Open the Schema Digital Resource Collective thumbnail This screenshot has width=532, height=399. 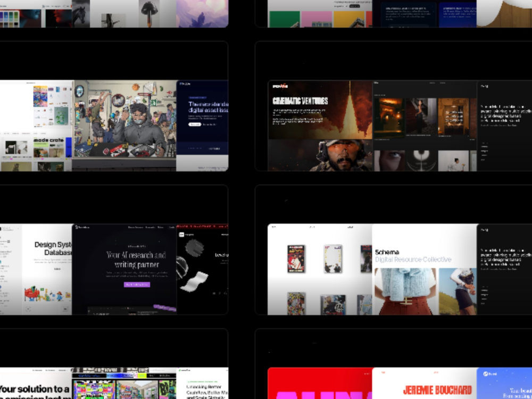click(x=425, y=269)
